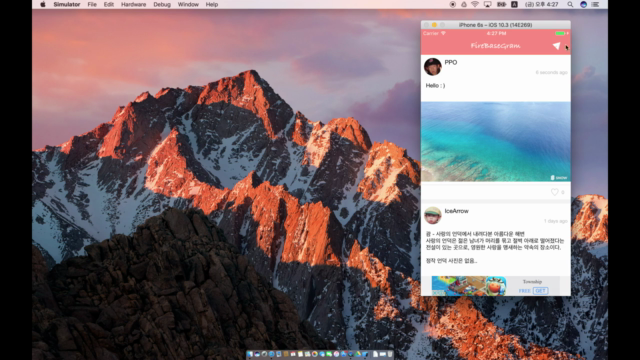Click the screen recording status icon in menu bar
640x360 pixels.
pos(452,4)
